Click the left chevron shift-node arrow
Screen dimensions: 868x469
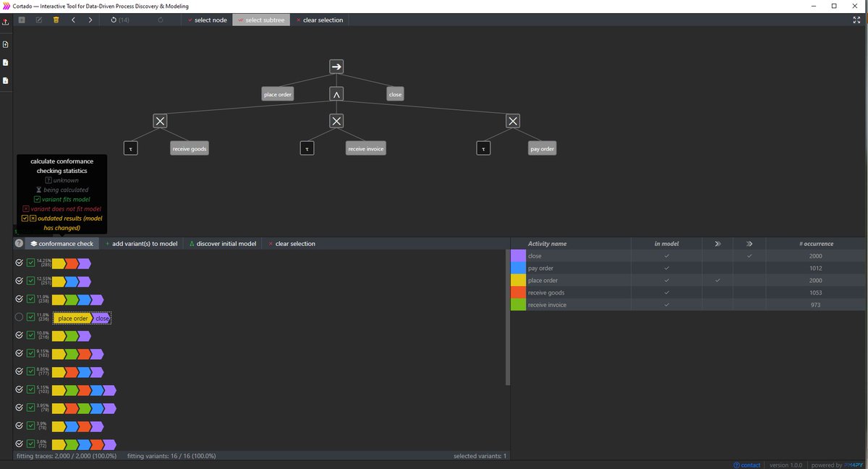(74, 20)
